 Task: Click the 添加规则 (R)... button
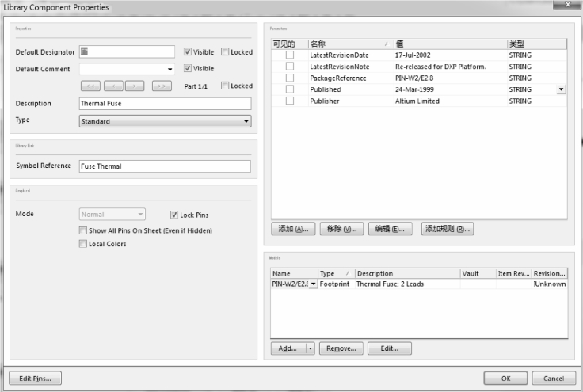pyautogui.click(x=448, y=229)
